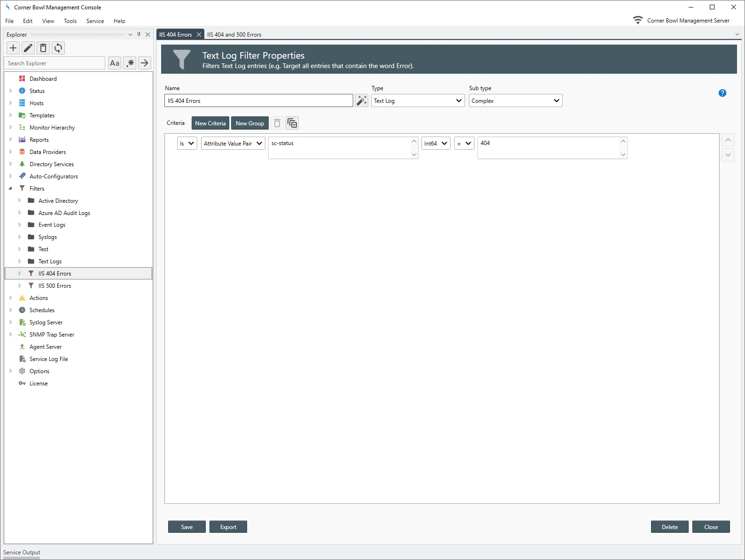The image size is (745, 560).
Task: Open the Attribute Value Pair dropdown
Action: (x=233, y=143)
